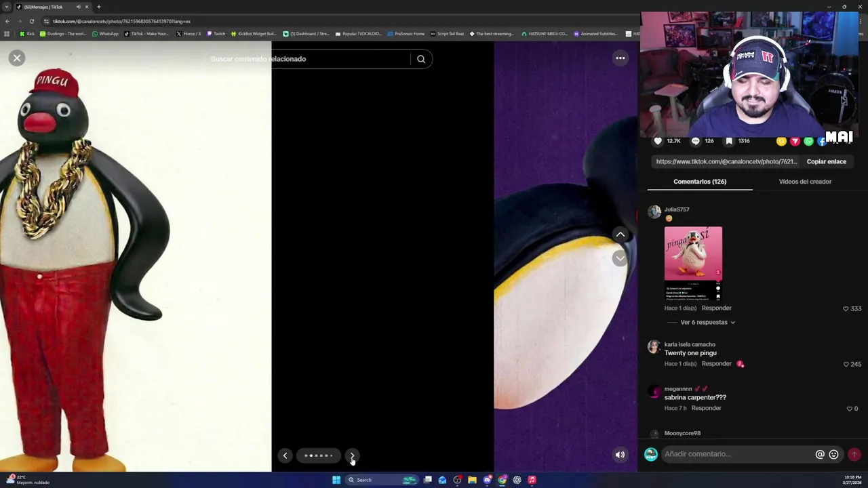Screen dimensions: 868x488
Task: Click the browser back arrow
Action: (7, 21)
